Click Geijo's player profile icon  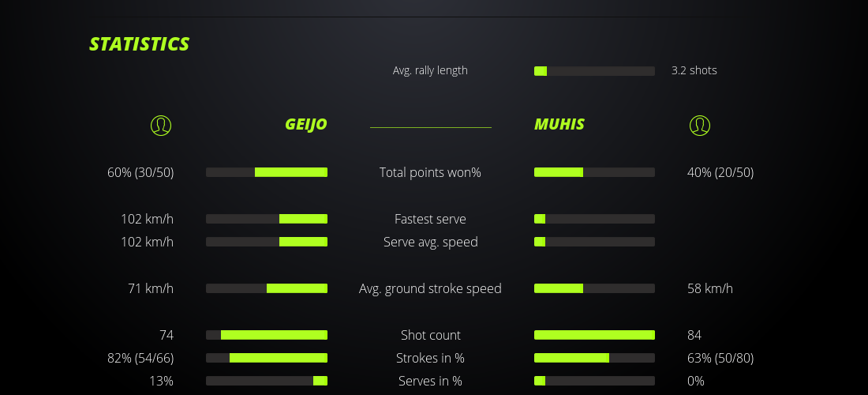(x=161, y=126)
